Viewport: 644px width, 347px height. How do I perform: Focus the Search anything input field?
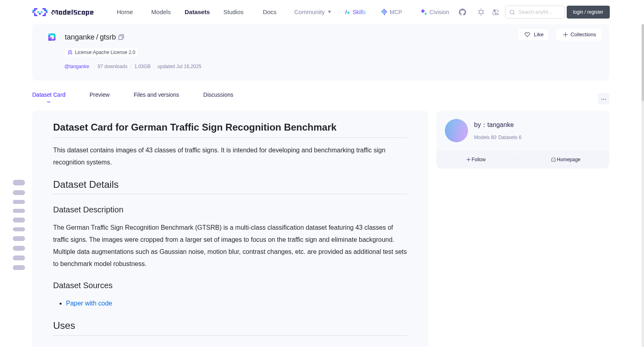pyautogui.click(x=535, y=12)
